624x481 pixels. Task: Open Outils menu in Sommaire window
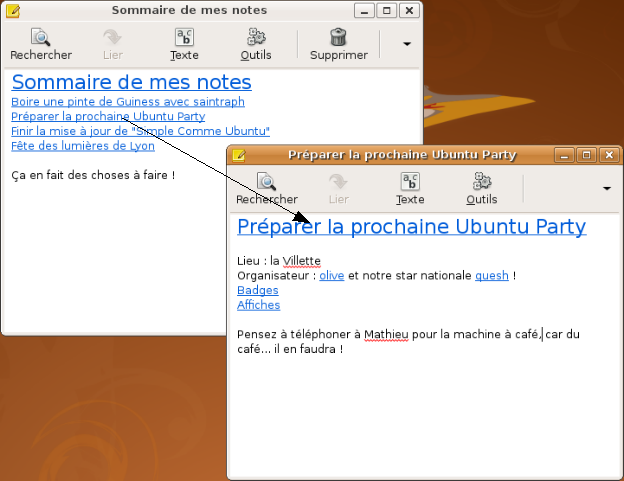click(x=256, y=39)
